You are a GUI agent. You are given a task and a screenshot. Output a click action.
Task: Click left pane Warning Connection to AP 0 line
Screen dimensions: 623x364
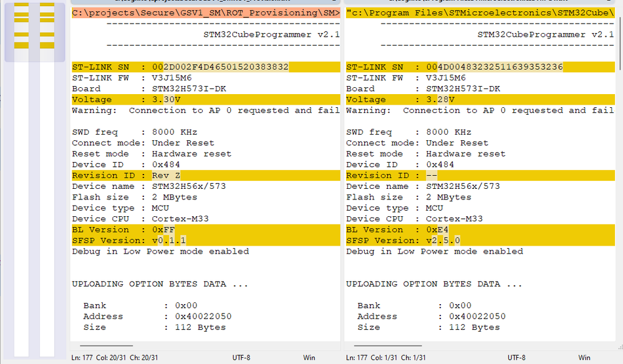coord(206,110)
